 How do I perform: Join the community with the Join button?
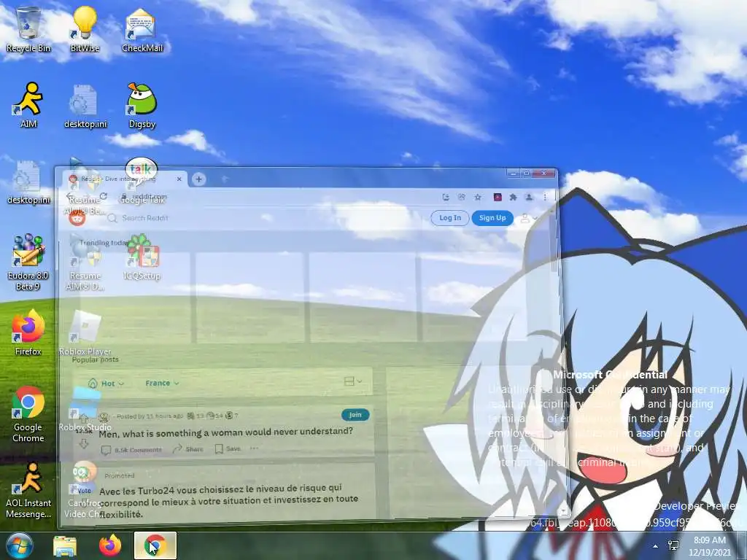click(355, 415)
